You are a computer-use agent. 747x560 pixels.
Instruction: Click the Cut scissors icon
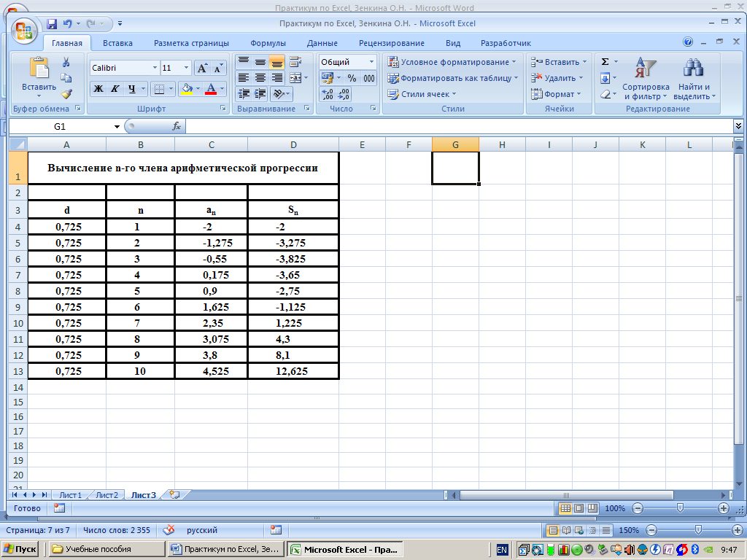pos(66,63)
